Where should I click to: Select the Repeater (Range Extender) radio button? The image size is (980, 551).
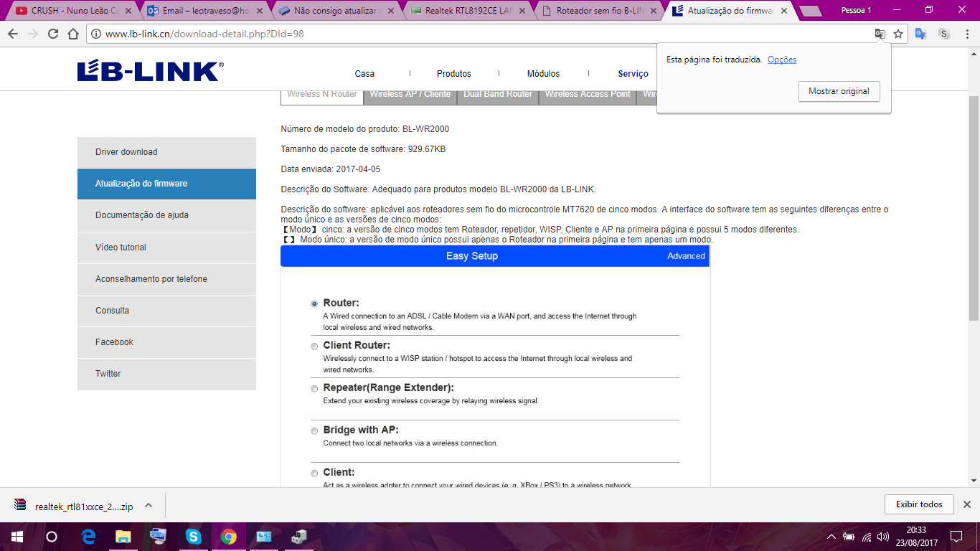pos(314,388)
